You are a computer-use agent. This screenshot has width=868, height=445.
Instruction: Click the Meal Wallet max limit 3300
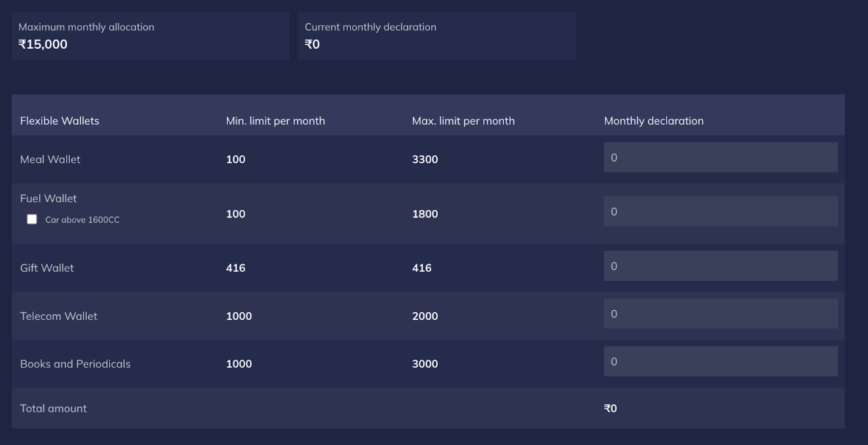[x=425, y=159]
